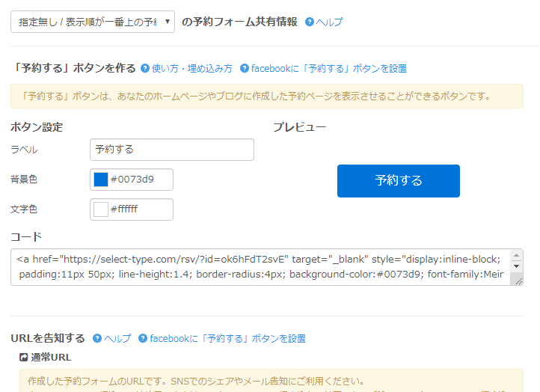Click inside the コード embed code textarea
Image resolution: width=540 pixels, height=392 pixels.
pyautogui.click(x=254, y=267)
